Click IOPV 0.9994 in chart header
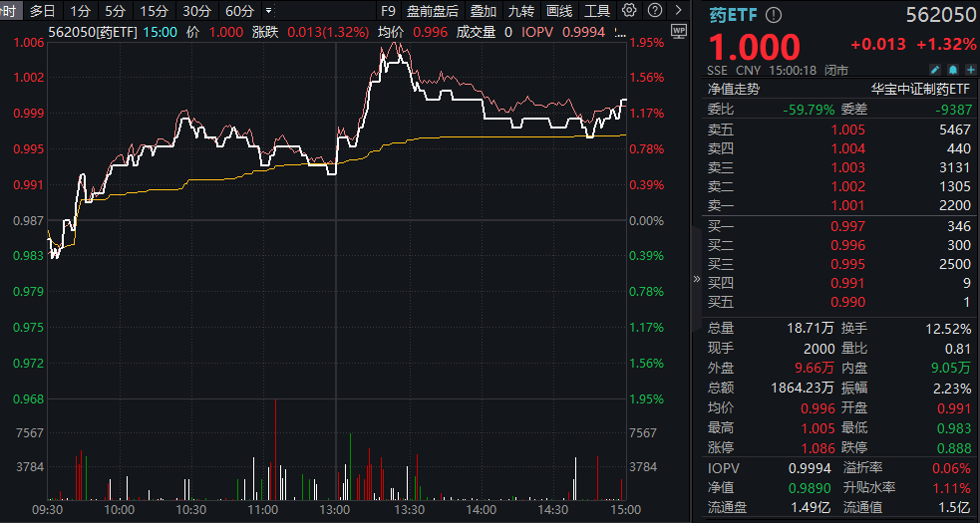Screen dimensions: 980x523 (563, 33)
